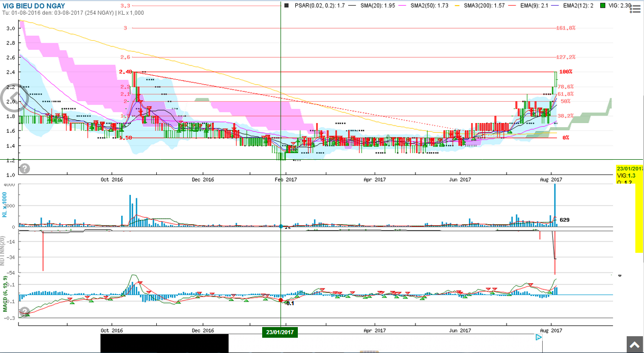Screen dimensions: 644x353
Task: Open the chart hamburger menu
Action: point(634,8)
